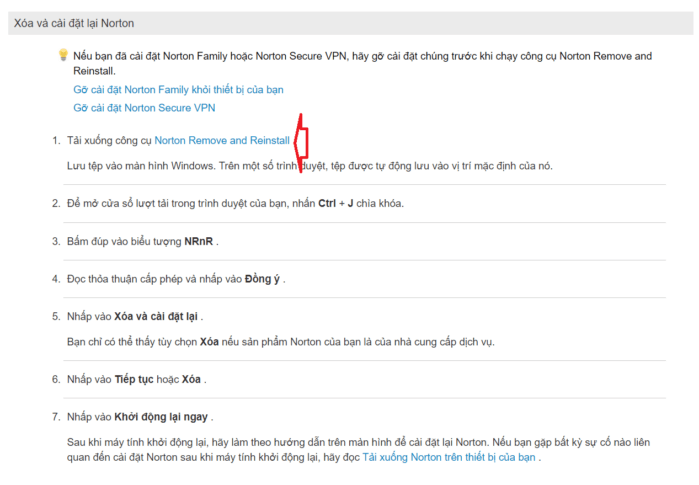Open 'Tải xuống Norton trên thiết bị của bạn' link

coord(448,457)
